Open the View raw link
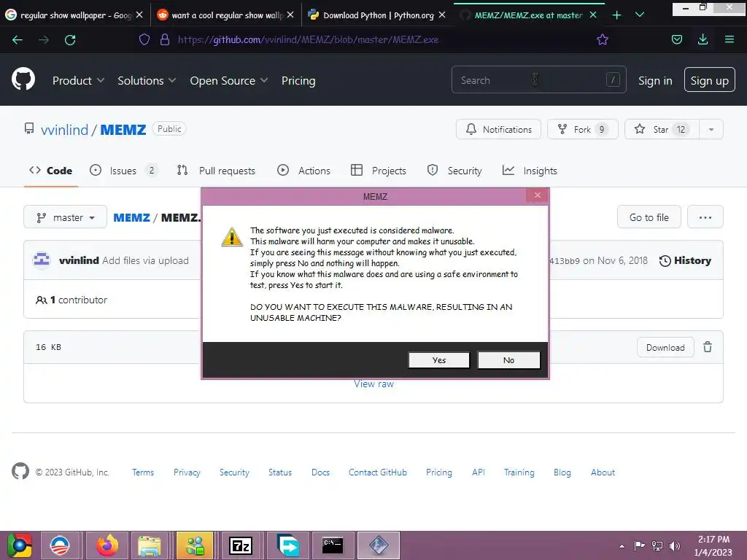The width and height of the screenshot is (747, 560). [373, 384]
